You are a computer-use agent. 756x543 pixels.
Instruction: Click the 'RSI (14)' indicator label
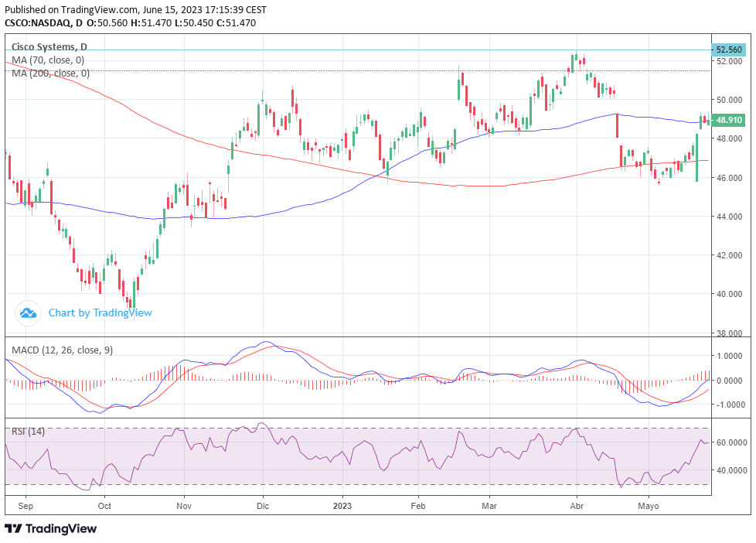click(x=28, y=431)
